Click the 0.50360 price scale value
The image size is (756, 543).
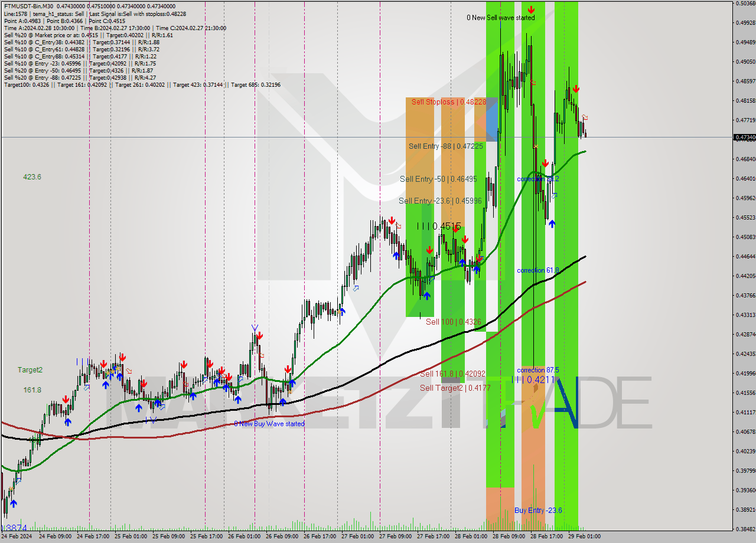pos(745,4)
